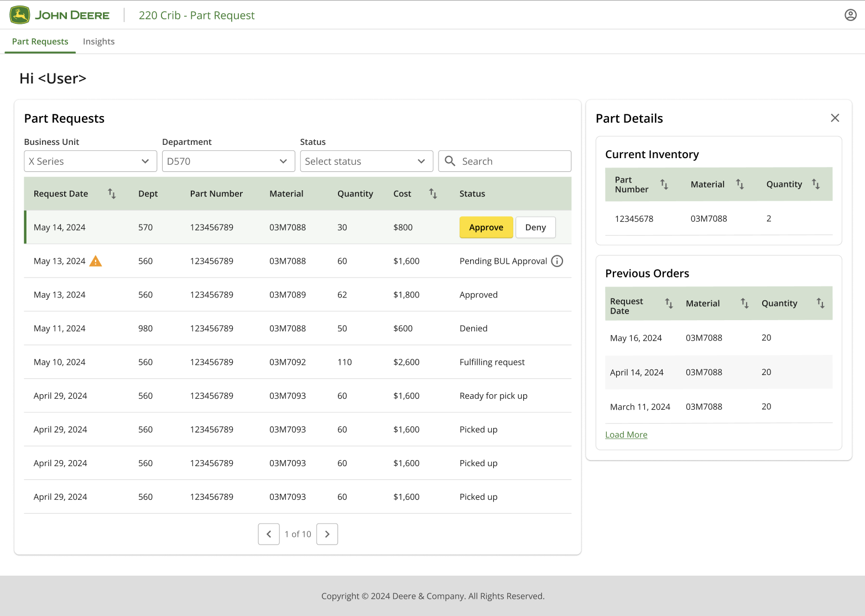The width and height of the screenshot is (865, 616).
Task: Select March 11, 2024 previous order
Action: pos(640,406)
